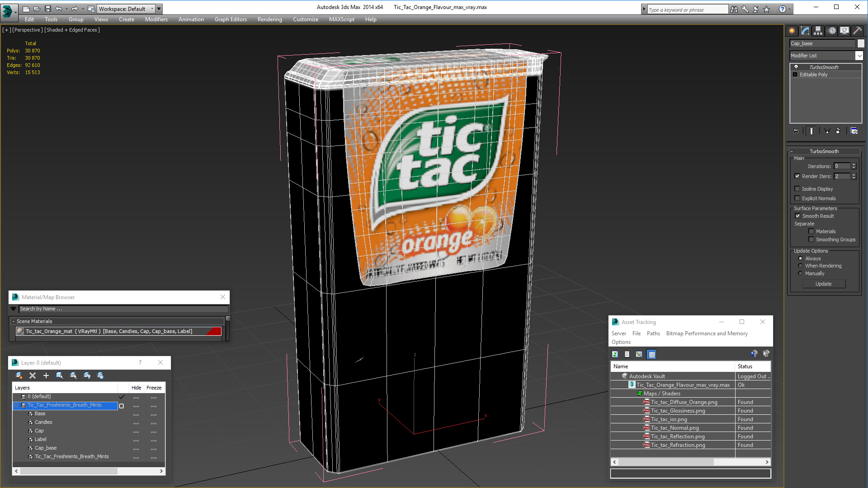Open Undo history dropdown arrow
Screen dimensions: 868x488
[66, 9]
